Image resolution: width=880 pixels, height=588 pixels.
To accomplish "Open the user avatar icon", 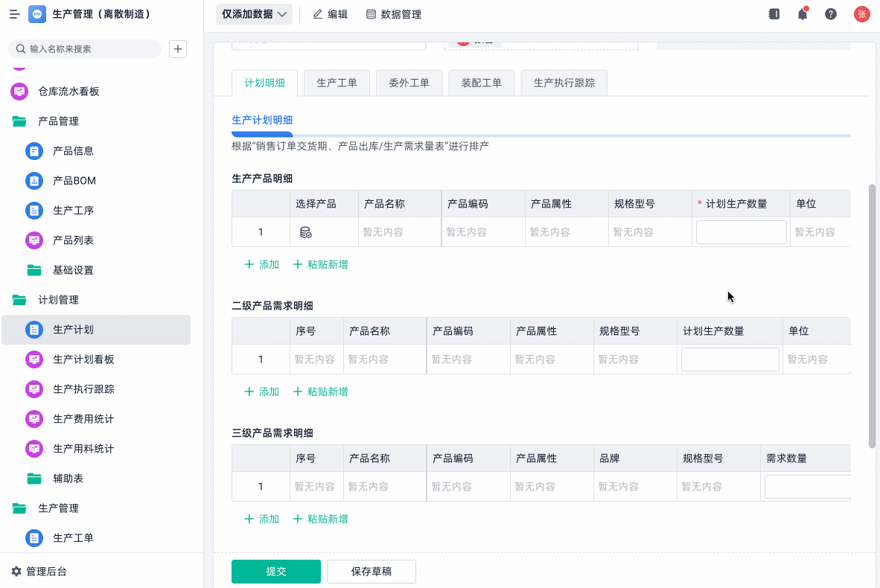I will [x=861, y=14].
